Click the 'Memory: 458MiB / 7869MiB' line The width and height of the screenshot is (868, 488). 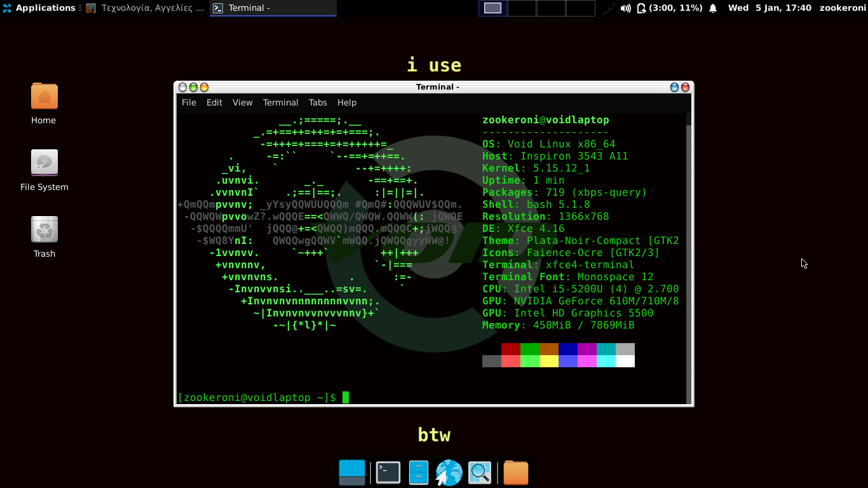pos(559,325)
